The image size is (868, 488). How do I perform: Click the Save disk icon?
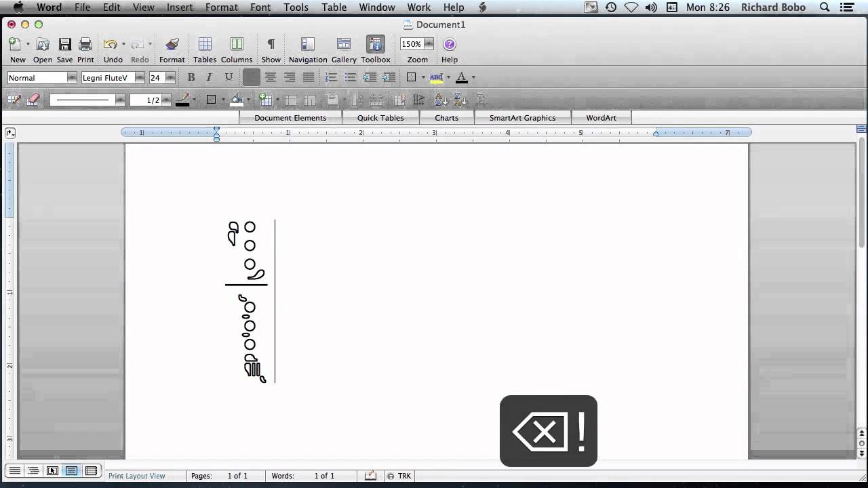point(64,44)
